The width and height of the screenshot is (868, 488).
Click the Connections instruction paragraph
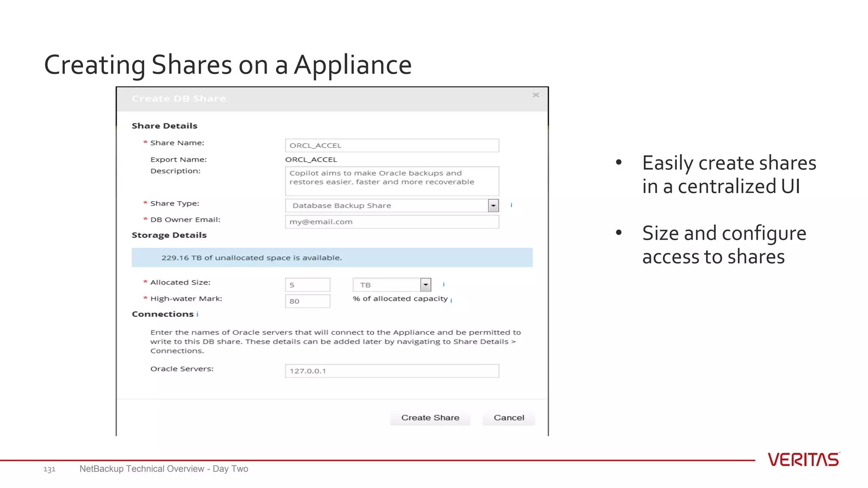(x=335, y=341)
